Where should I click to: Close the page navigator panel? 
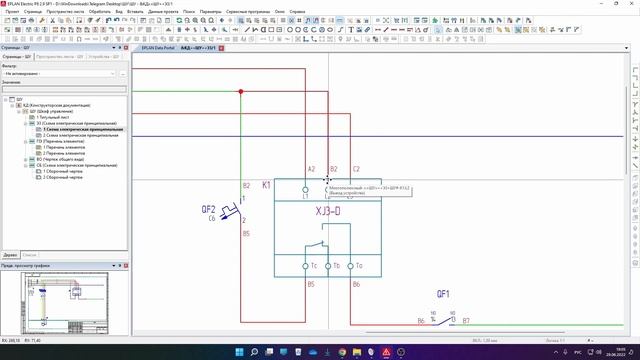126,48
